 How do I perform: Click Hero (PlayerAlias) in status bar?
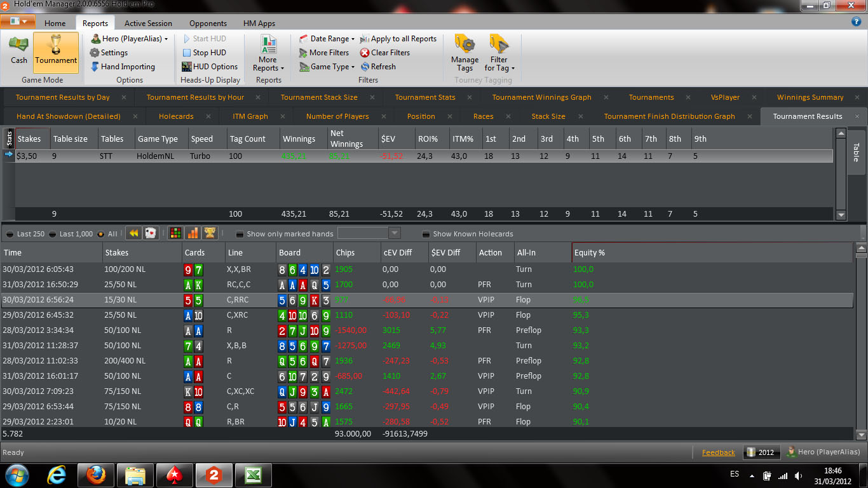pyautogui.click(x=823, y=452)
